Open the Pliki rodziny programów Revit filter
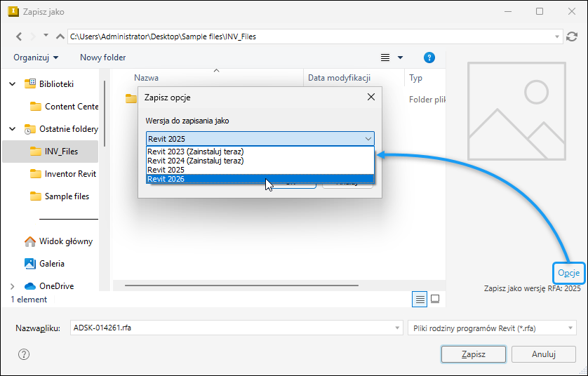This screenshot has height=376, width=588. (x=492, y=328)
